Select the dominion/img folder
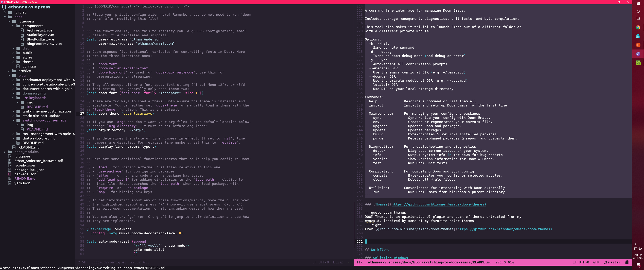The height and width of the screenshot is (270, 644). click(34, 93)
